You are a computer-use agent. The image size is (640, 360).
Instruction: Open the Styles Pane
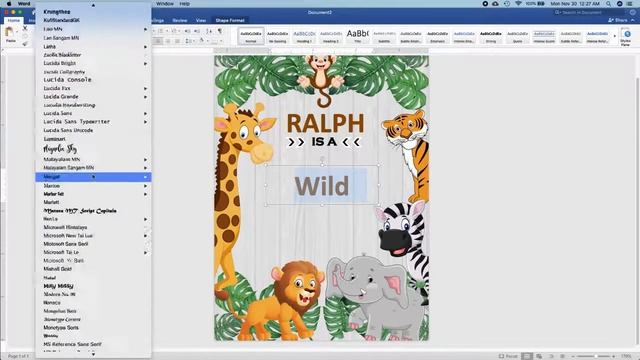pos(625,36)
